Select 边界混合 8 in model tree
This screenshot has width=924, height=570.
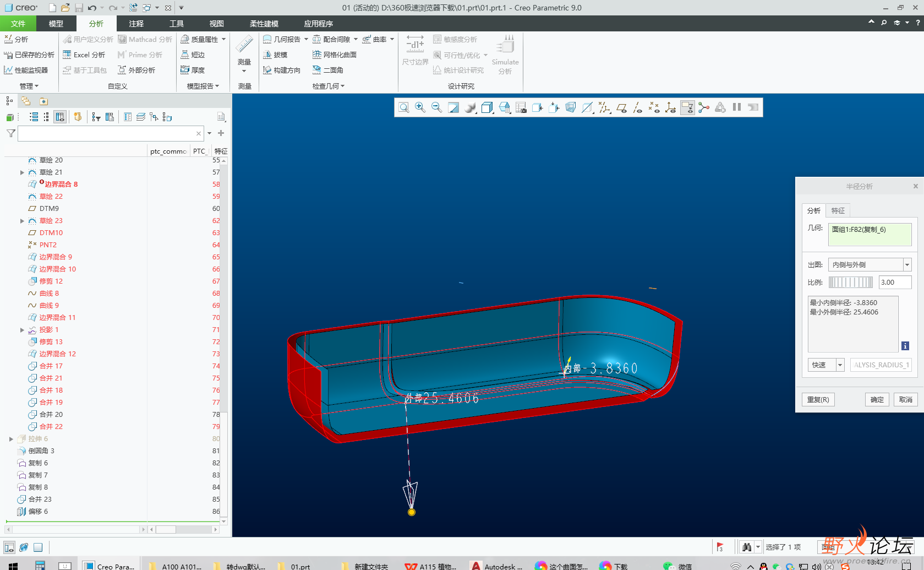61,184
